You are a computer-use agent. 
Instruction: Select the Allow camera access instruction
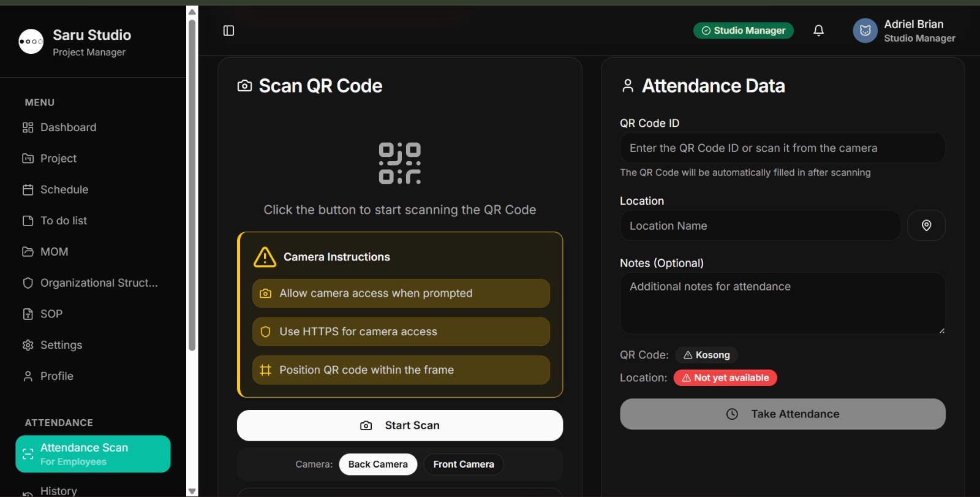click(x=401, y=294)
